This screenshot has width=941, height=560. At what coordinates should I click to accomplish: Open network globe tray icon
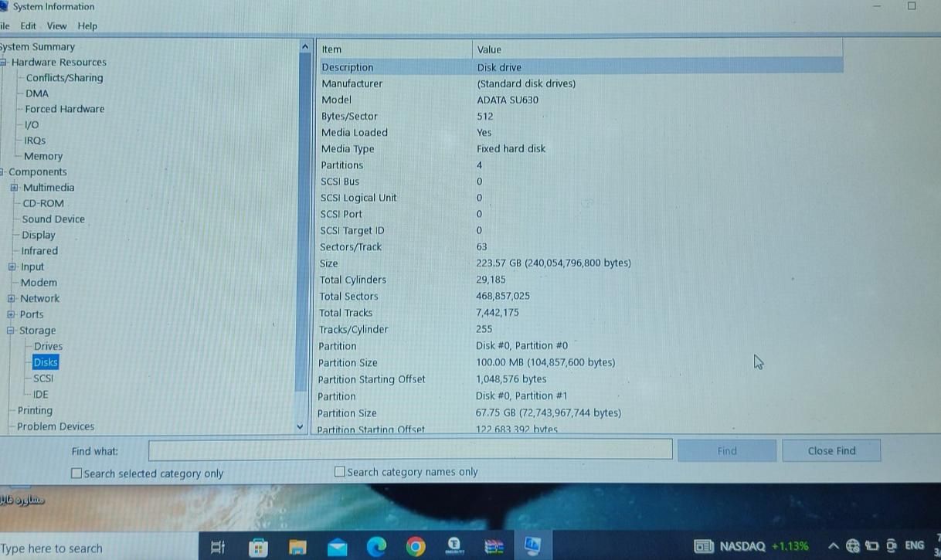coord(853,546)
